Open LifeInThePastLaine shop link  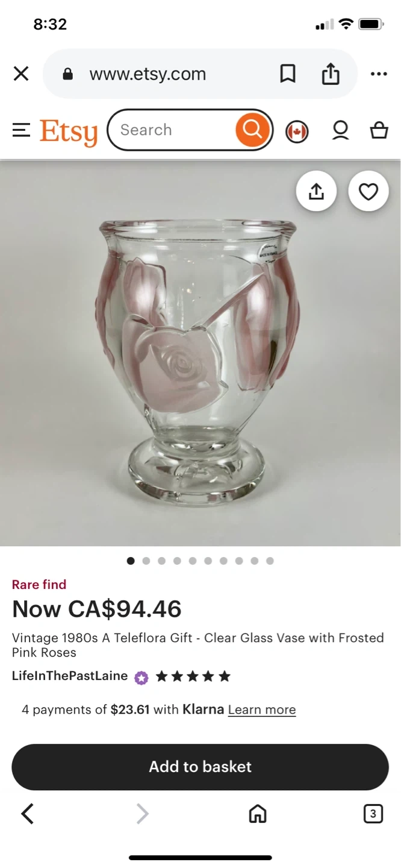pyautogui.click(x=70, y=676)
